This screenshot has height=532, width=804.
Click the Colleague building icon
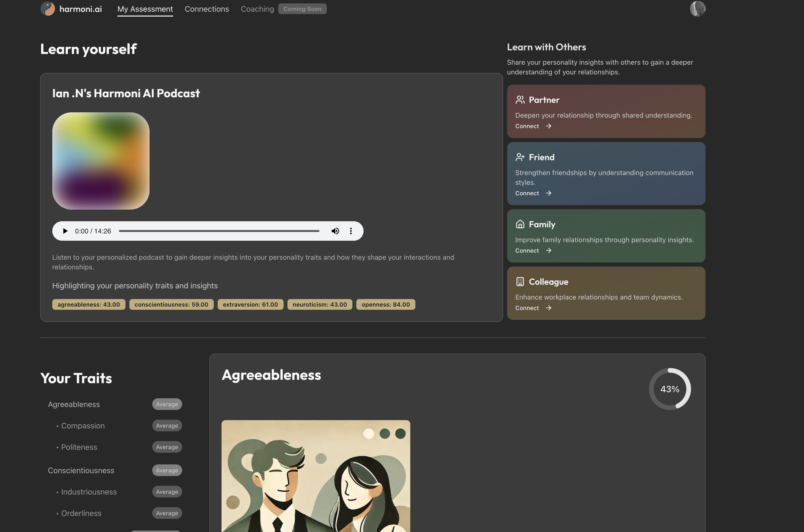point(520,282)
